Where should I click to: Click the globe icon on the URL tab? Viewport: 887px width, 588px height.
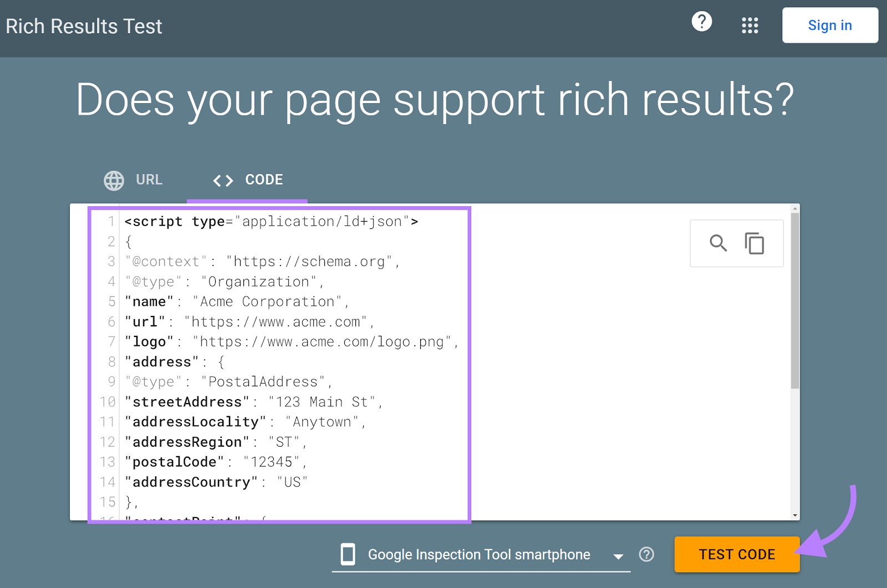pos(113,180)
